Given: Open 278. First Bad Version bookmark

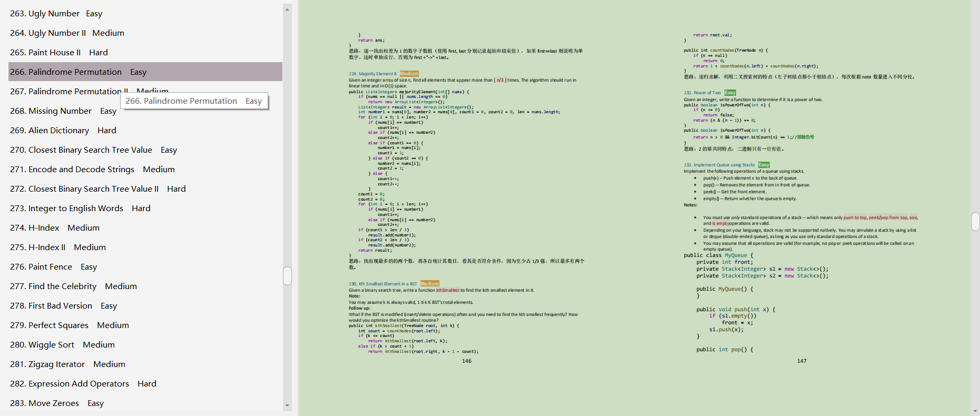Looking at the screenshot, I should coord(63,306).
